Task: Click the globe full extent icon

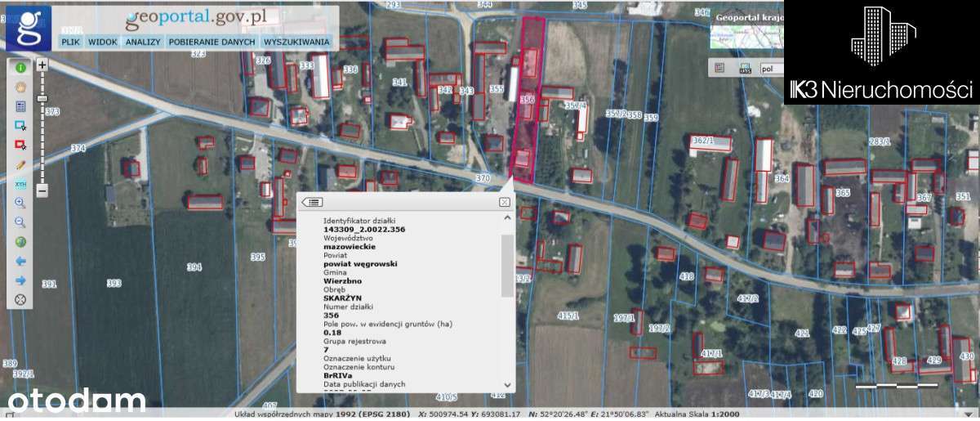Action: pos(20,241)
